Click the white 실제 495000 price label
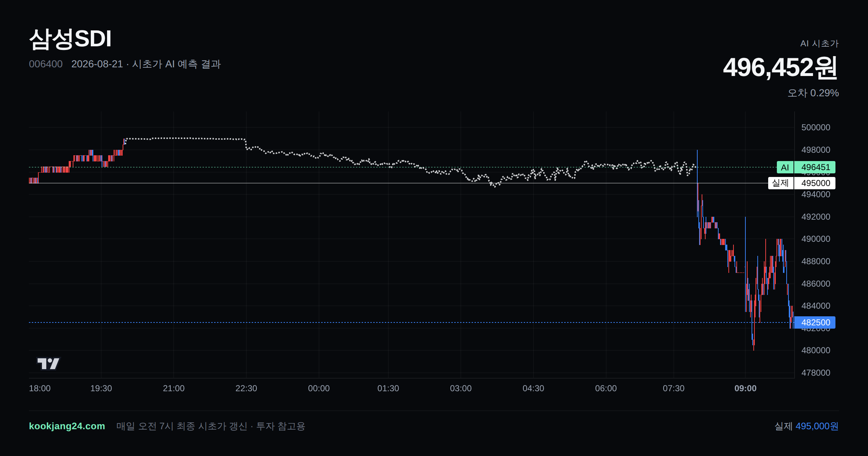The height and width of the screenshot is (456, 868). [801, 183]
